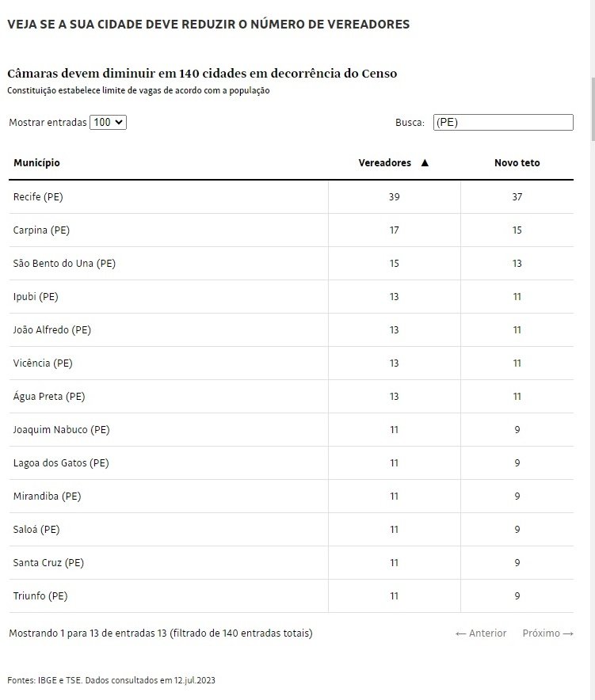Click the sort arrow beside Vereadores

click(425, 163)
